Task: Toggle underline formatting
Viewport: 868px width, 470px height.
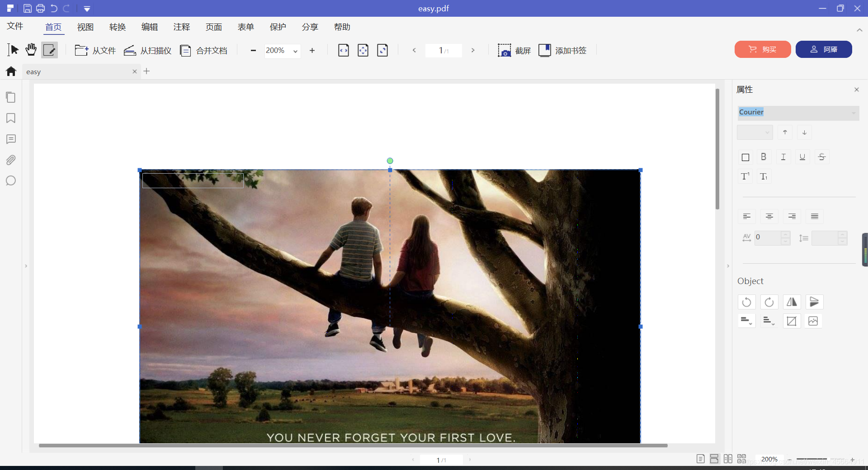Action: coord(802,157)
